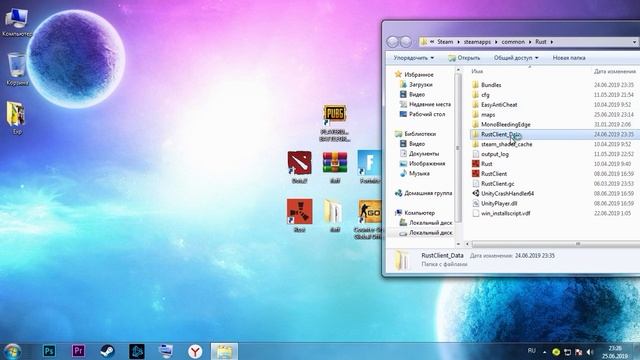Select Загрузки in Favorites

tap(416, 84)
